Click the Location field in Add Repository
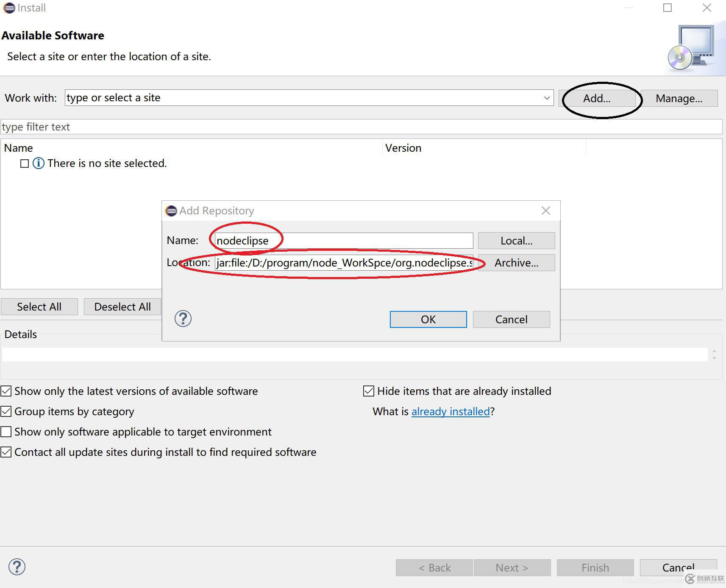Image resolution: width=726 pixels, height=588 pixels. point(344,263)
